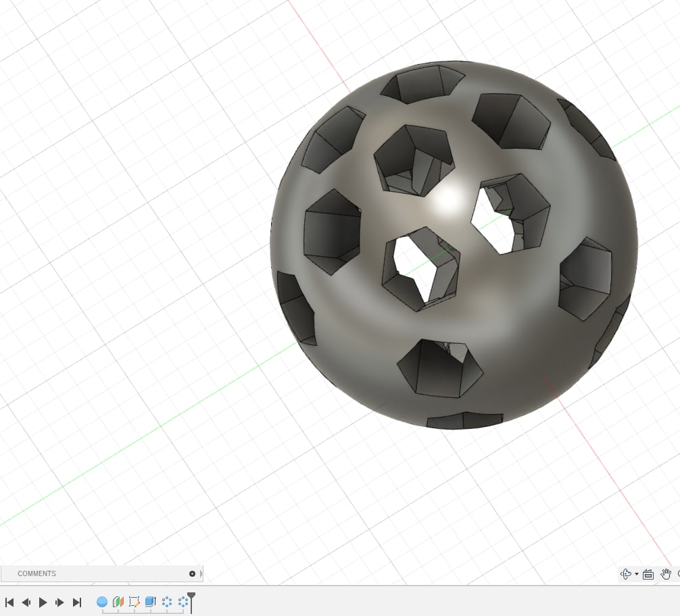The width and height of the screenshot is (680, 616).
Task: Step back one timeline feature
Action: click(x=26, y=602)
